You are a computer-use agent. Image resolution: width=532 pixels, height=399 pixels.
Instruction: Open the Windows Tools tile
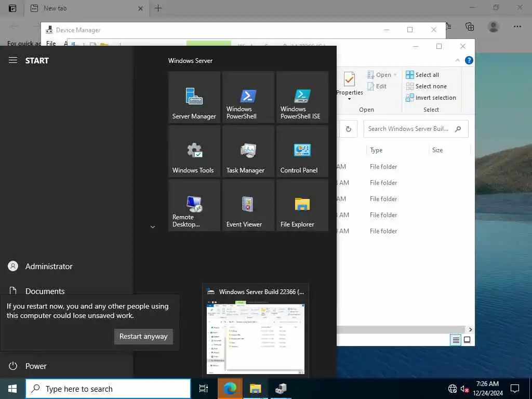tap(194, 151)
